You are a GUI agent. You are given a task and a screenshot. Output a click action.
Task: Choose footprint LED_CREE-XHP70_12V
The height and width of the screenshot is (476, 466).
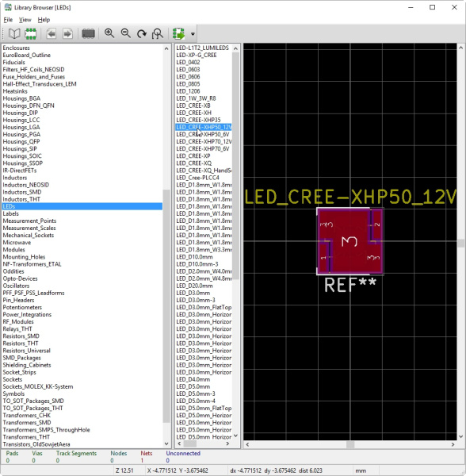tap(204, 141)
